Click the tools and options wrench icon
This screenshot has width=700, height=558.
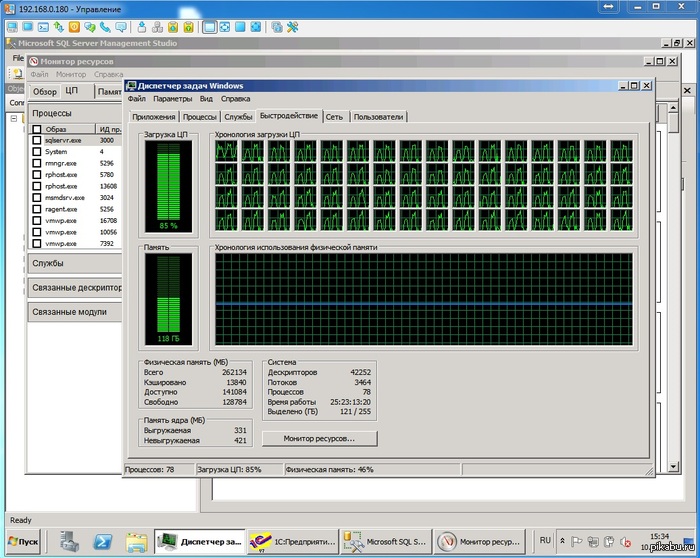pos(292,27)
